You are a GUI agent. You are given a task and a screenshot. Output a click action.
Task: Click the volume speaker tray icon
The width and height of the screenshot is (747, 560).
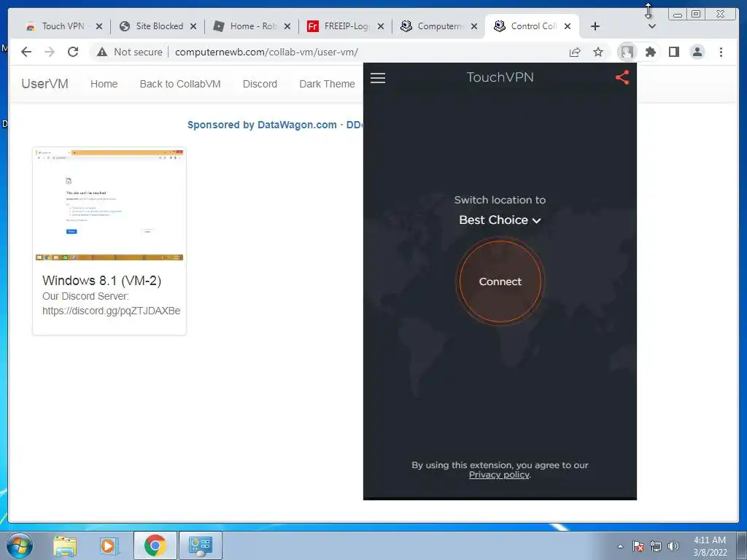[673, 546]
